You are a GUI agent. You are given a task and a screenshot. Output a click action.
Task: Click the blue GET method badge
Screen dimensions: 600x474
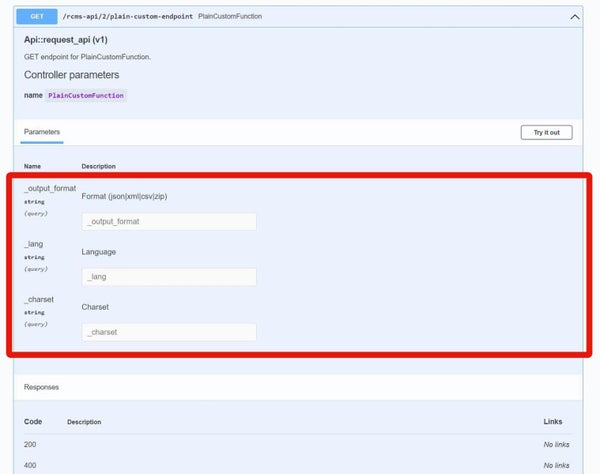point(37,16)
